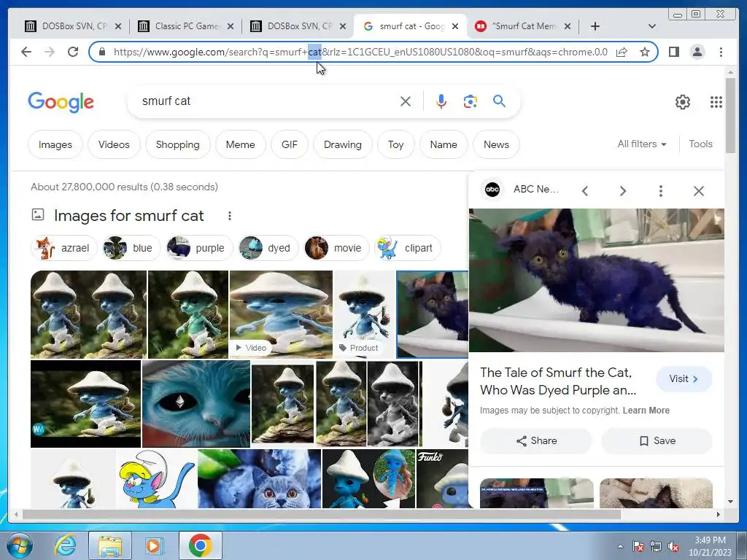
Task: Show hidden system tray icons
Action: [620, 547]
